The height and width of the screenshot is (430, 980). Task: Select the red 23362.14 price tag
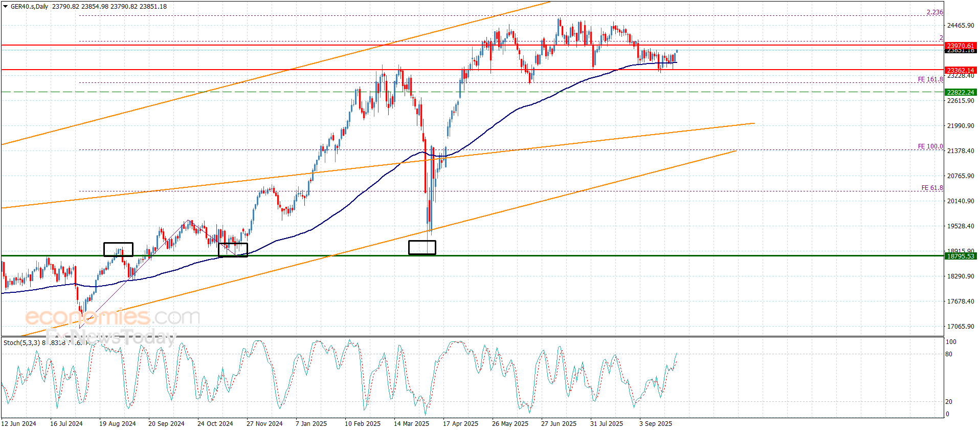click(x=961, y=70)
